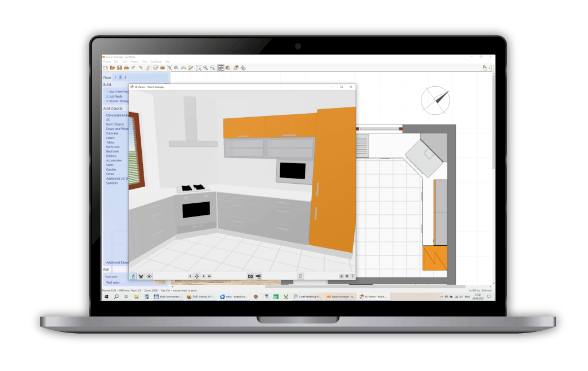Enable walk mode in the 3D viewer
This screenshot has height=371, width=588.
click(133, 276)
